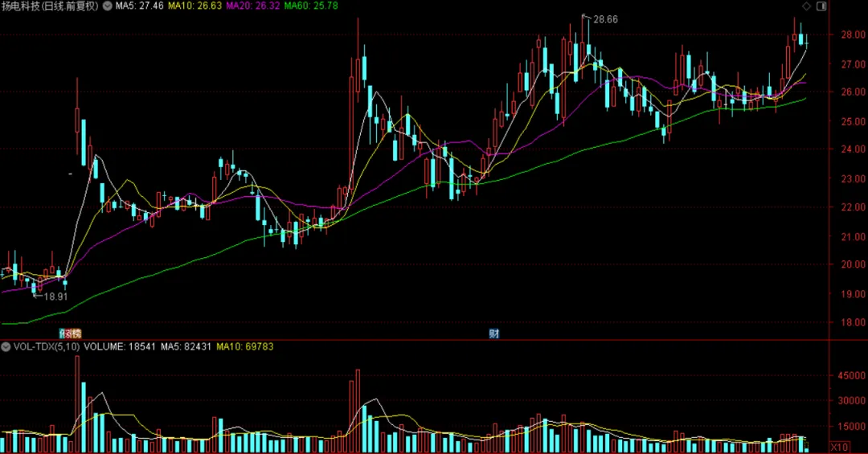Select the MA10: 26.63 indicator label

pyautogui.click(x=194, y=6)
